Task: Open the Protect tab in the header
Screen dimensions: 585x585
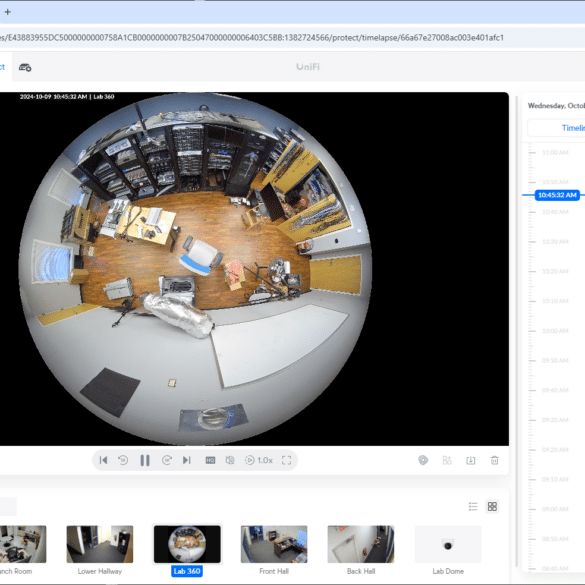Action: 2,67
